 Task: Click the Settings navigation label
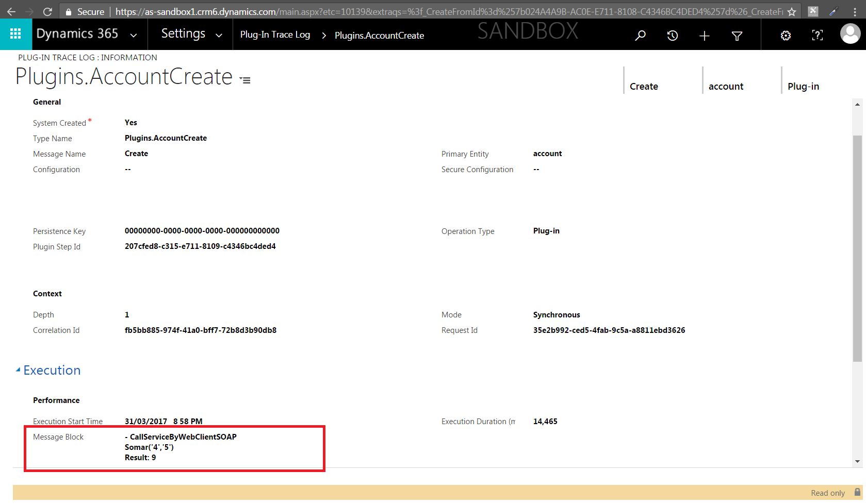click(x=183, y=34)
